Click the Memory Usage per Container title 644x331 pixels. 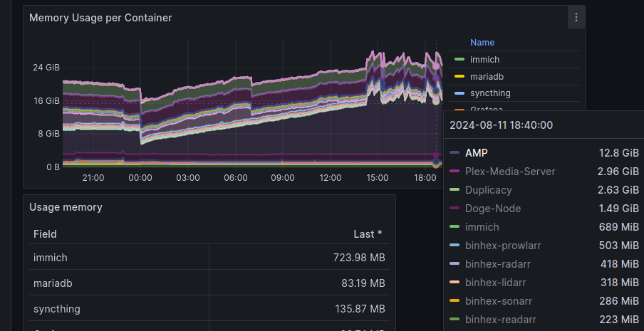pos(100,18)
